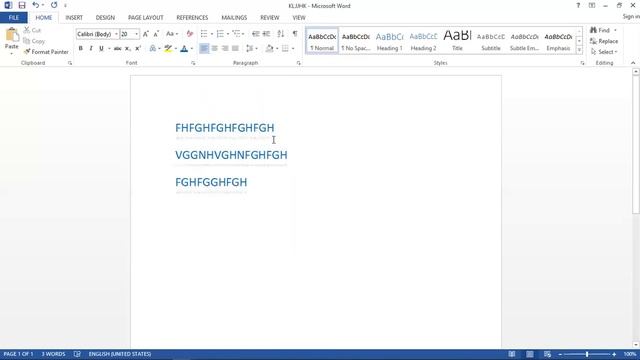Toggle underline formatting
This screenshot has width=640, height=360.
coord(101,49)
